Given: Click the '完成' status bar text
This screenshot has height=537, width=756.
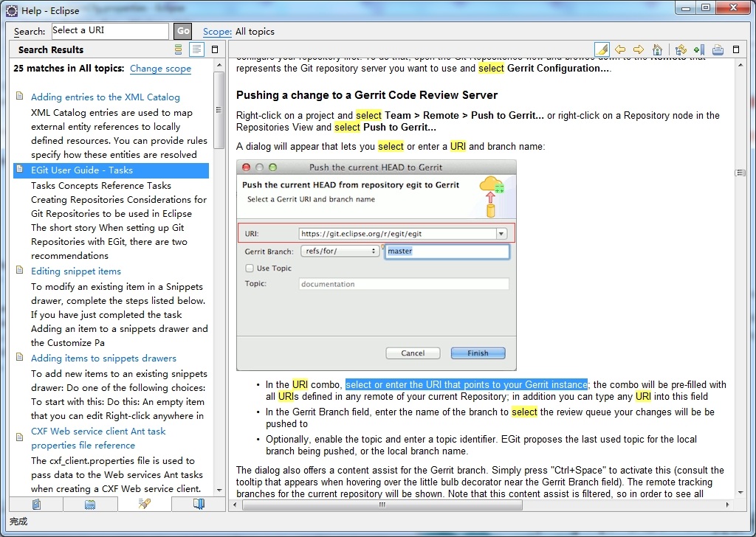Looking at the screenshot, I should 18,522.
